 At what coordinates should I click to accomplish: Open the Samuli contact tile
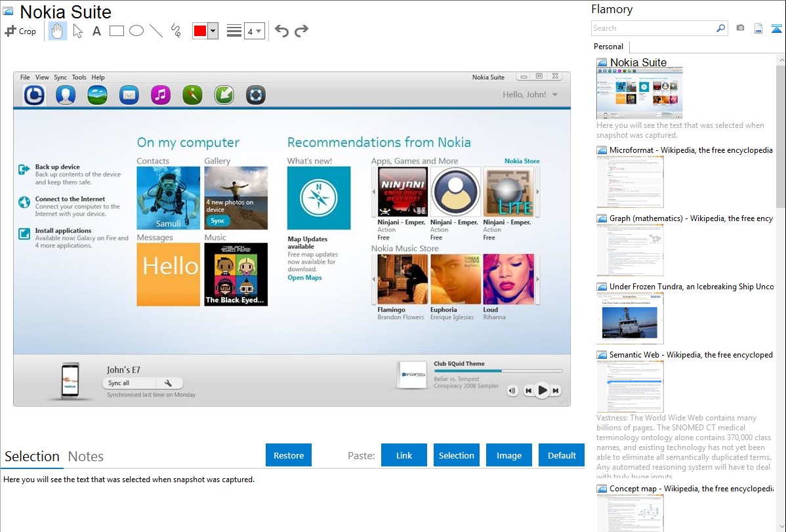[x=169, y=198]
